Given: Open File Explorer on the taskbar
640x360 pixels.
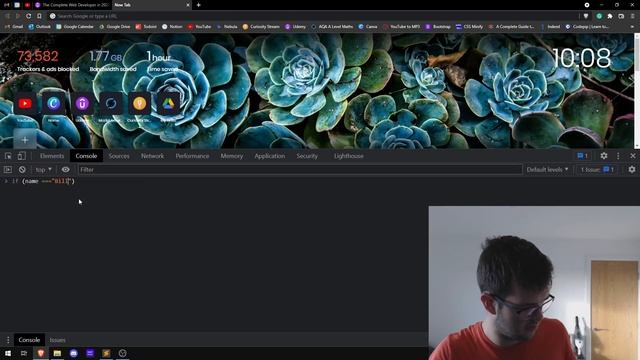Looking at the screenshot, I should pos(57,353).
